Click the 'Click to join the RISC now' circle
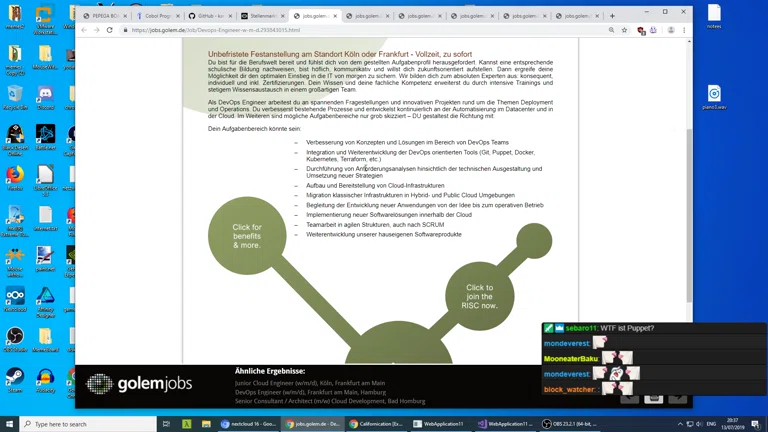 (x=480, y=296)
